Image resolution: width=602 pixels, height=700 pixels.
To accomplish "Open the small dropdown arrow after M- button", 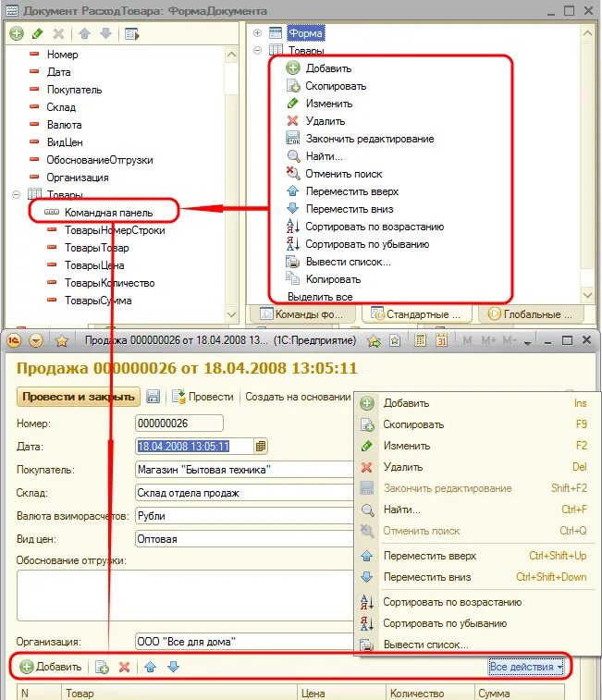I will pyautogui.click(x=527, y=342).
